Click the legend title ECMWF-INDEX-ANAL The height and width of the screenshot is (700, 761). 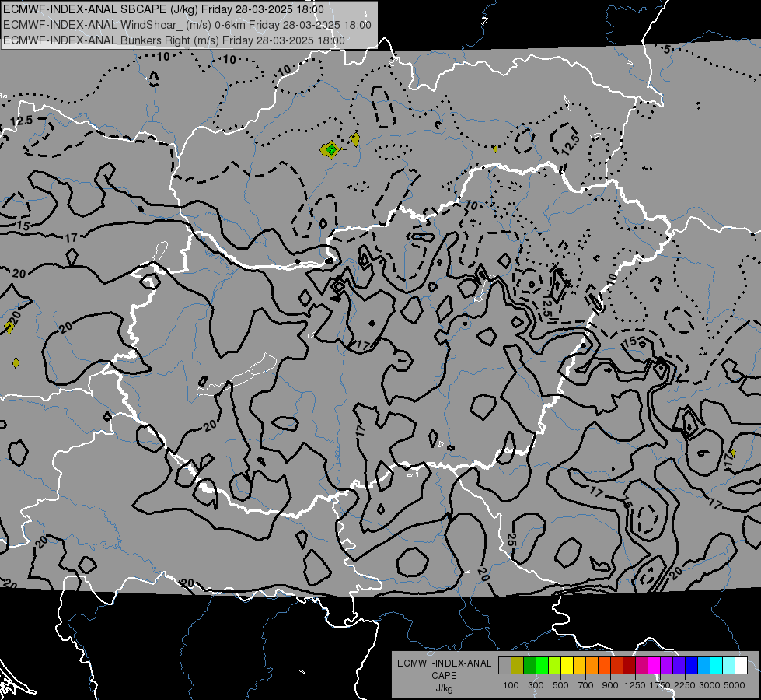click(x=444, y=663)
